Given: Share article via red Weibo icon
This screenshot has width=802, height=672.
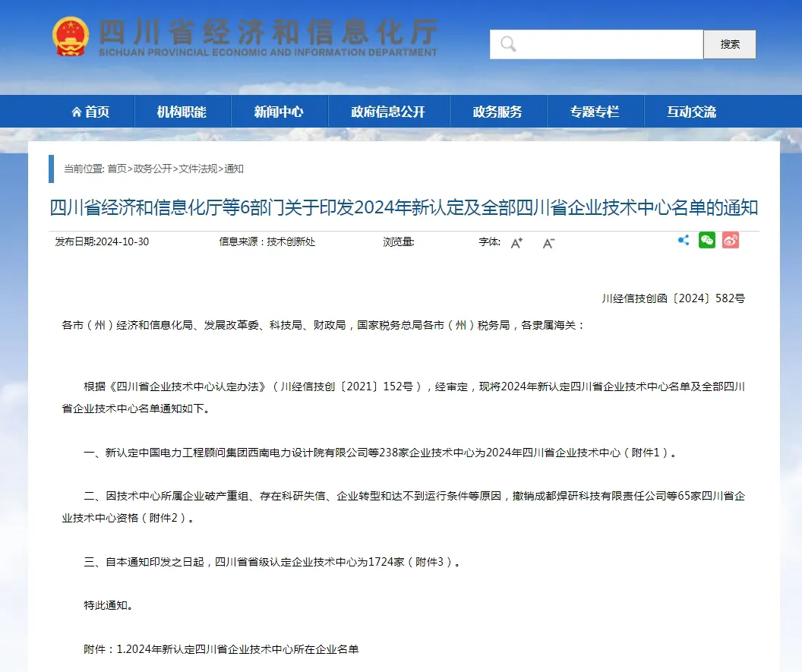Looking at the screenshot, I should coord(731,241).
